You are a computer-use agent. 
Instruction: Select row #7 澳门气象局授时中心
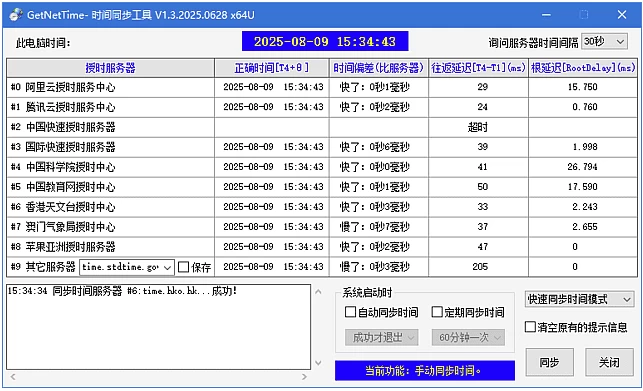pyautogui.click(x=322, y=227)
